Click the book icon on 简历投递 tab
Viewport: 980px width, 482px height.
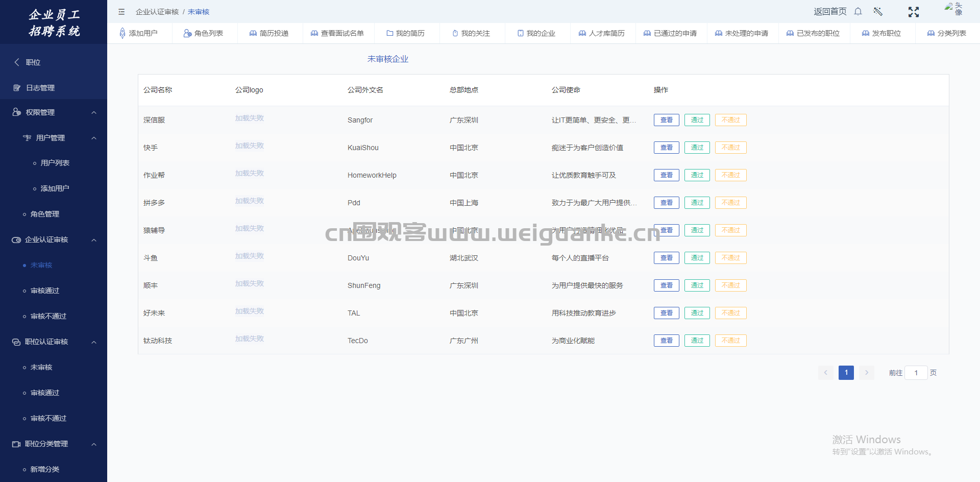[x=253, y=33]
